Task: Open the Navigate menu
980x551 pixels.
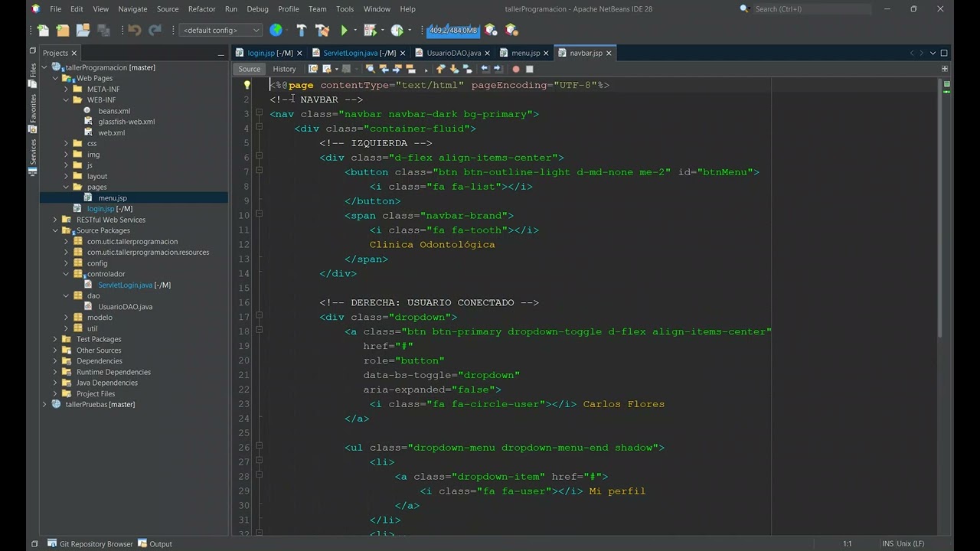Action: point(132,9)
